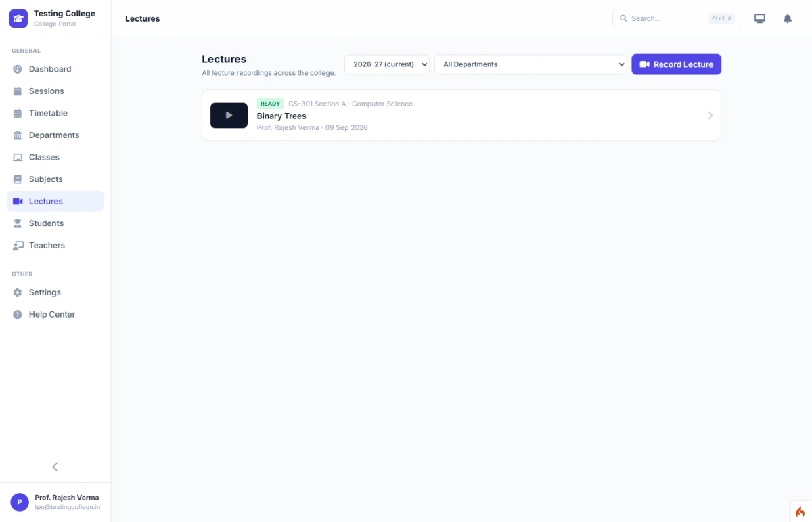Open the Teachers menu item
This screenshot has width=812, height=522.
click(x=55, y=246)
